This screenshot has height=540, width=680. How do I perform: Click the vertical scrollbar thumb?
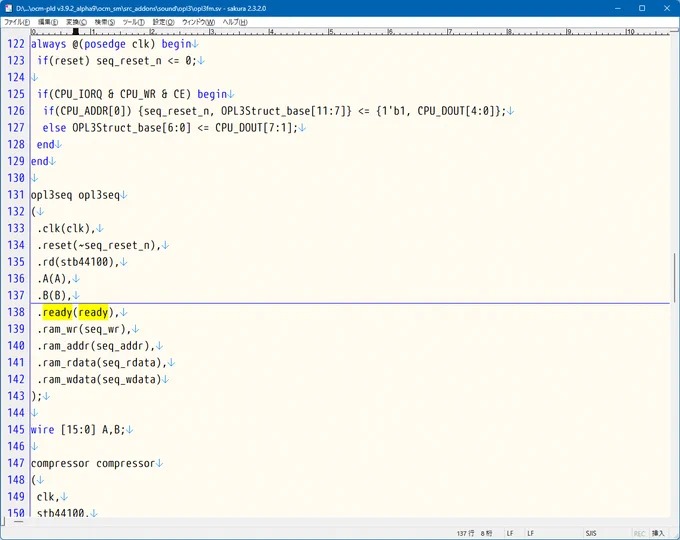click(674, 278)
